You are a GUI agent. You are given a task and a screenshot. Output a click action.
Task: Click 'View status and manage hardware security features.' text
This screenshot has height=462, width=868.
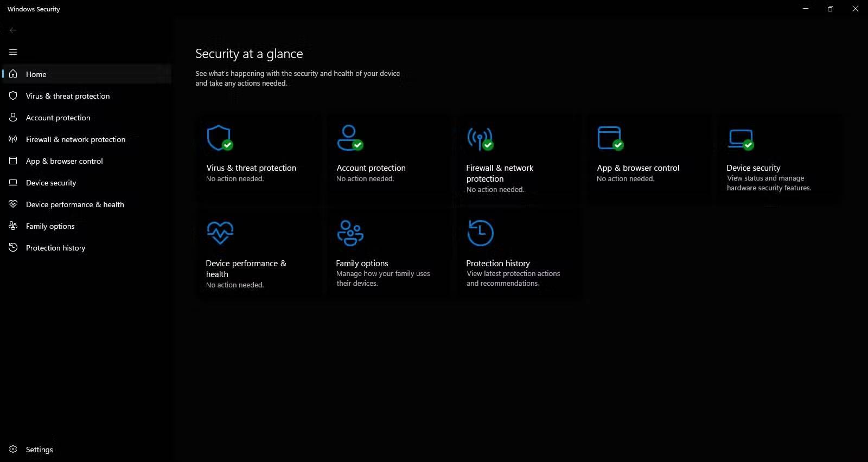point(769,183)
